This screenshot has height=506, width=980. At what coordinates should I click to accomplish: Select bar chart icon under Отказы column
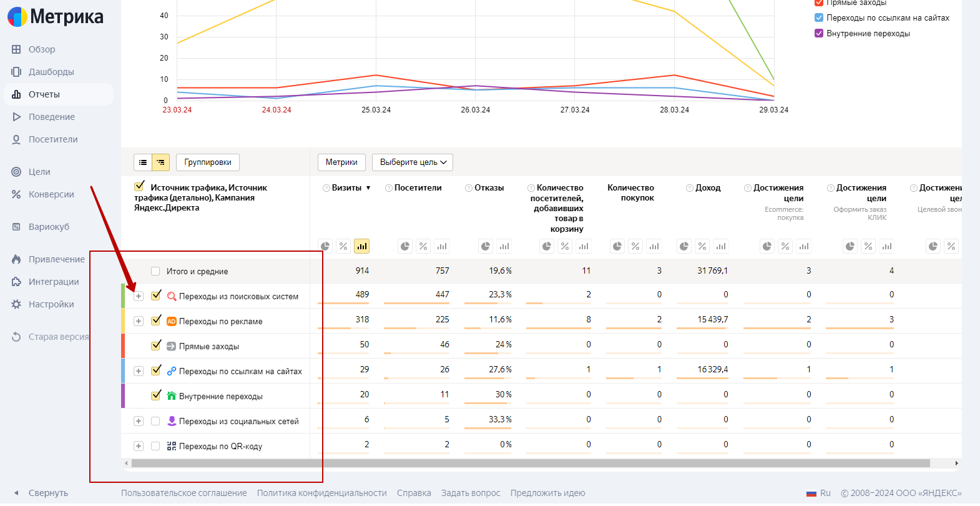pos(504,246)
